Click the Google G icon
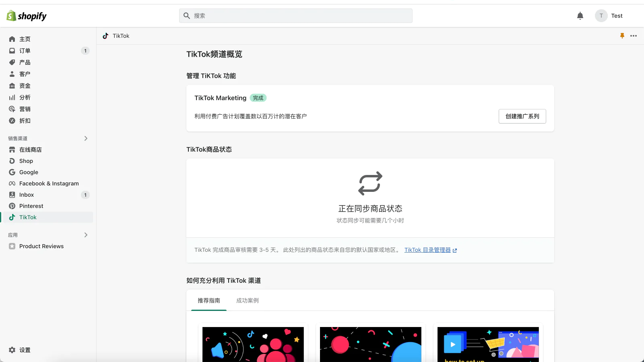The image size is (644, 362). (12, 172)
